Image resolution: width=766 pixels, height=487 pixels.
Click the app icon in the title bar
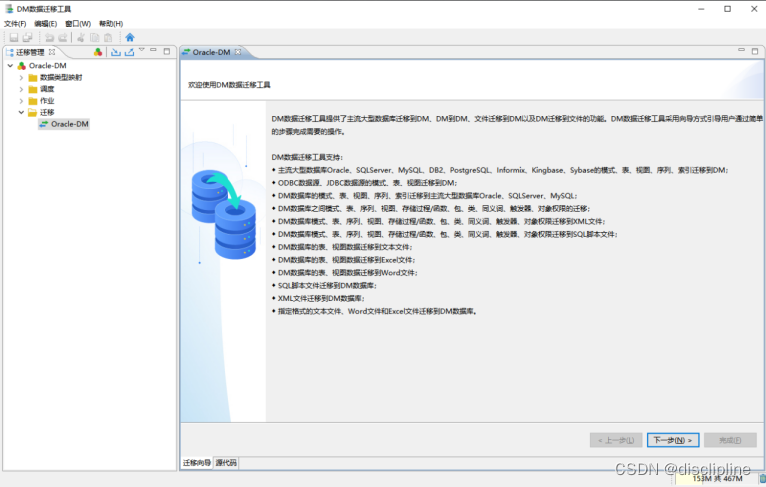coord(9,9)
